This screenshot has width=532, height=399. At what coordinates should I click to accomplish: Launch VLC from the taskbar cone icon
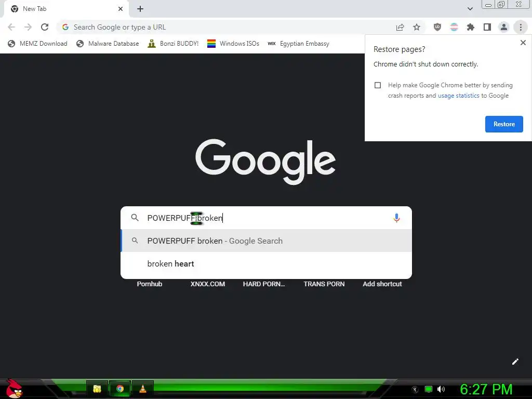(x=143, y=389)
